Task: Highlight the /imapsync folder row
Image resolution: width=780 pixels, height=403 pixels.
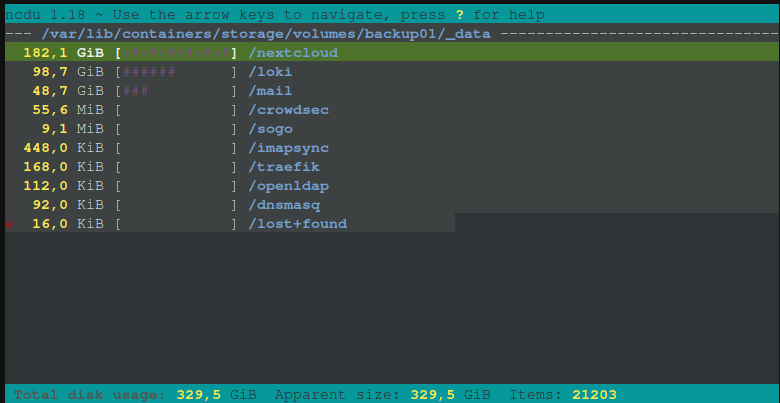Action: coord(289,148)
